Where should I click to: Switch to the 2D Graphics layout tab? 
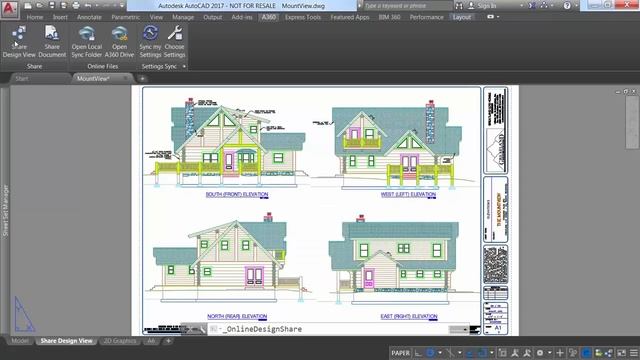coord(120,341)
